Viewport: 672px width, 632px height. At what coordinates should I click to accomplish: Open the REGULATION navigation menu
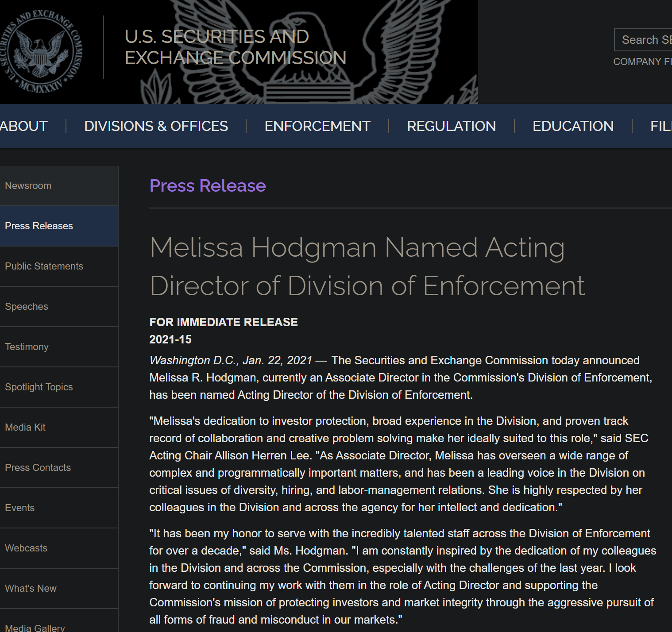[452, 126]
